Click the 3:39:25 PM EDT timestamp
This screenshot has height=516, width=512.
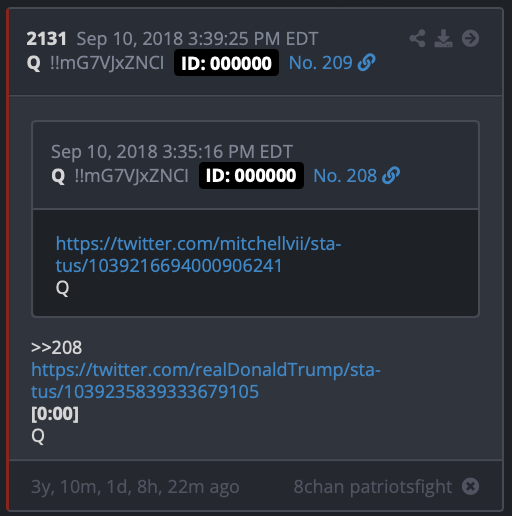[253, 39]
